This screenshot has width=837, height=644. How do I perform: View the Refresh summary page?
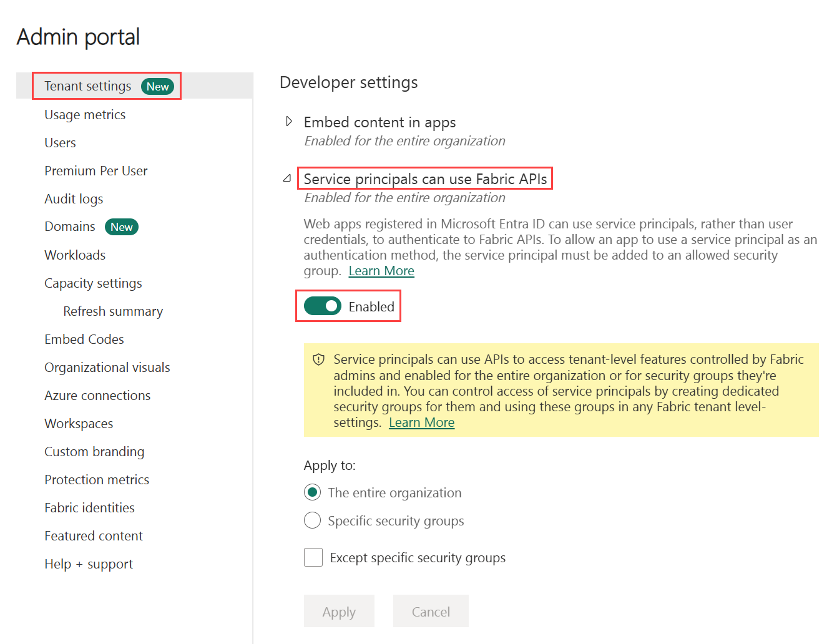point(112,311)
